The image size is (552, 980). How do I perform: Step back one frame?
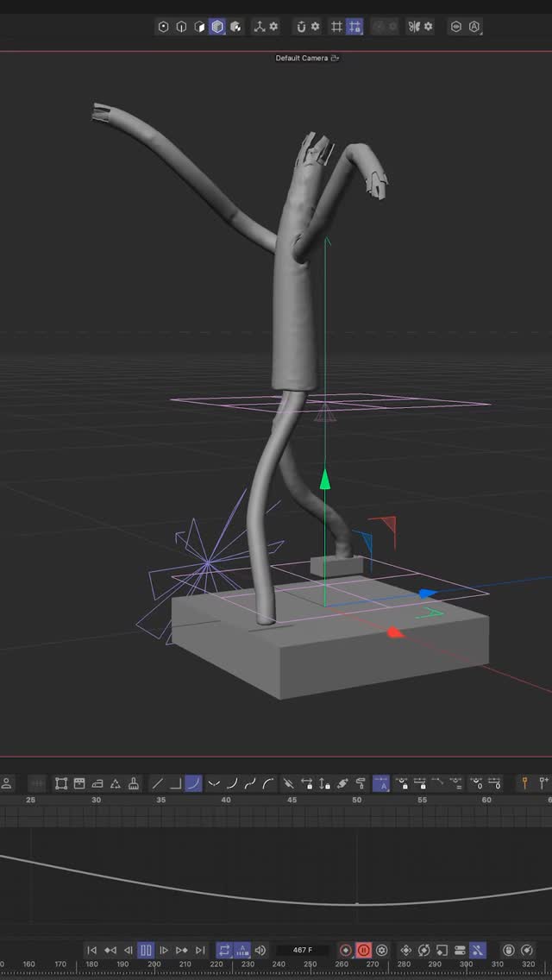[129, 950]
